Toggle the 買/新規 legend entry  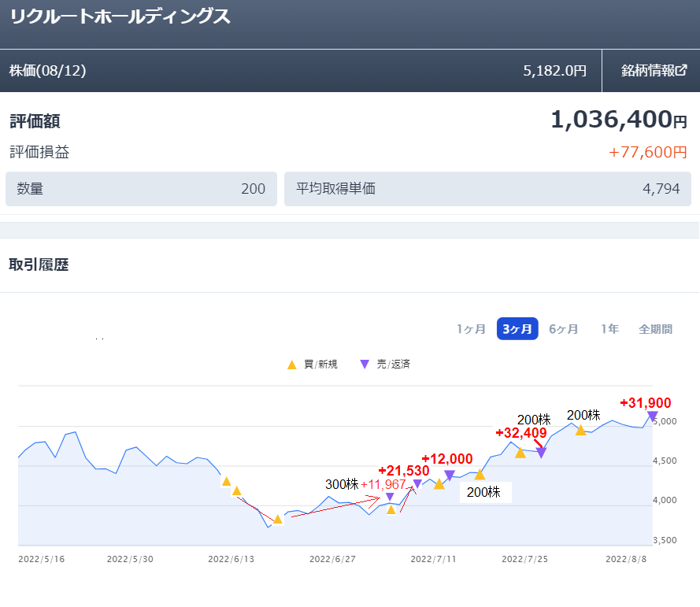coord(313,365)
